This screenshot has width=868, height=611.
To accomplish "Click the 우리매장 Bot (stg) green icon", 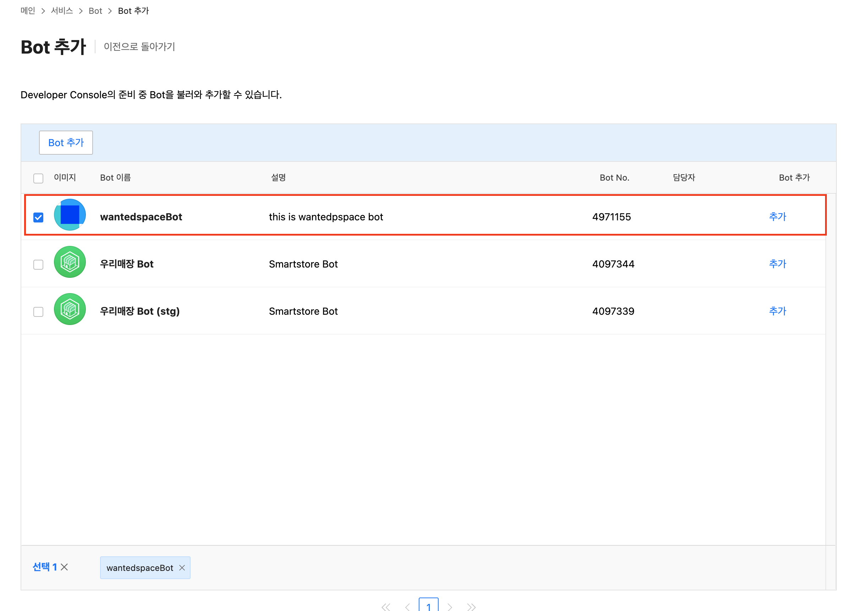I will coord(70,309).
